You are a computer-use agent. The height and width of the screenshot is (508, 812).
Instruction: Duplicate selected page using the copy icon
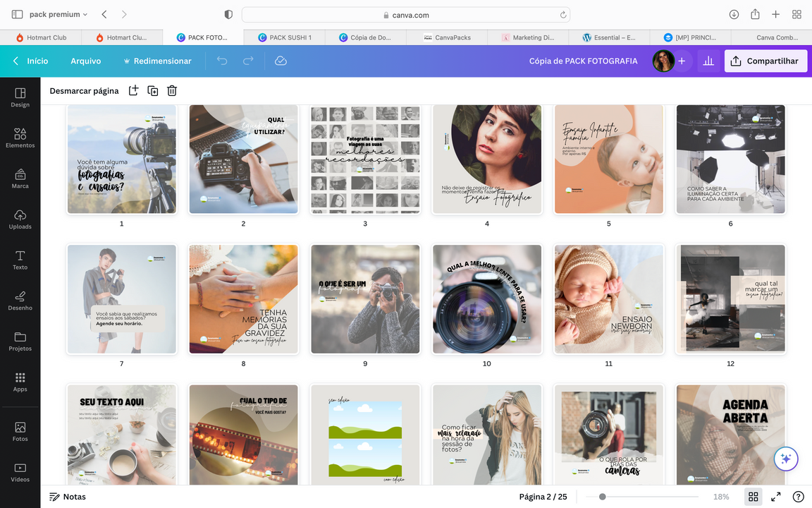[152, 90]
